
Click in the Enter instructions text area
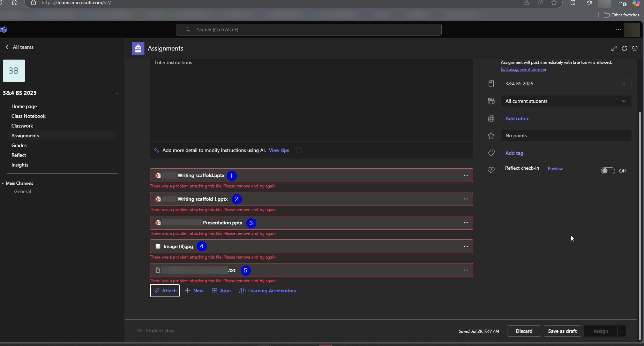(312, 100)
